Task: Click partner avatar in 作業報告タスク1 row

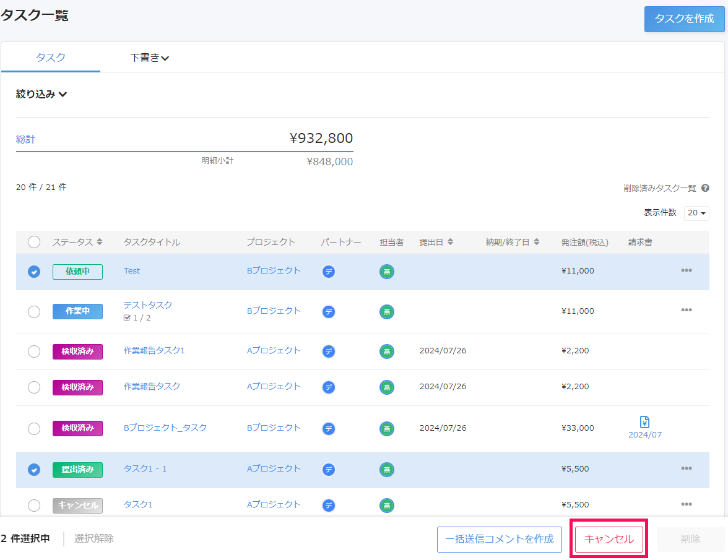Action: point(329,351)
